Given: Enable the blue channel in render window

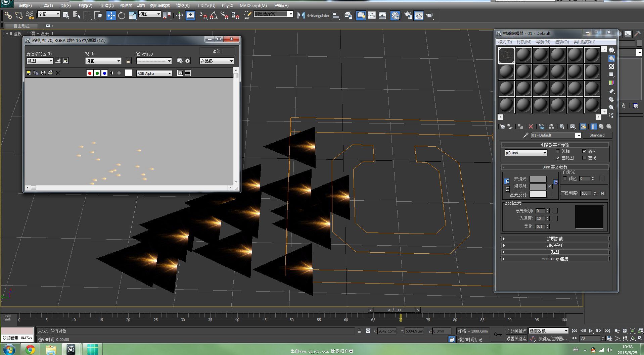Looking at the screenshot, I should [104, 73].
